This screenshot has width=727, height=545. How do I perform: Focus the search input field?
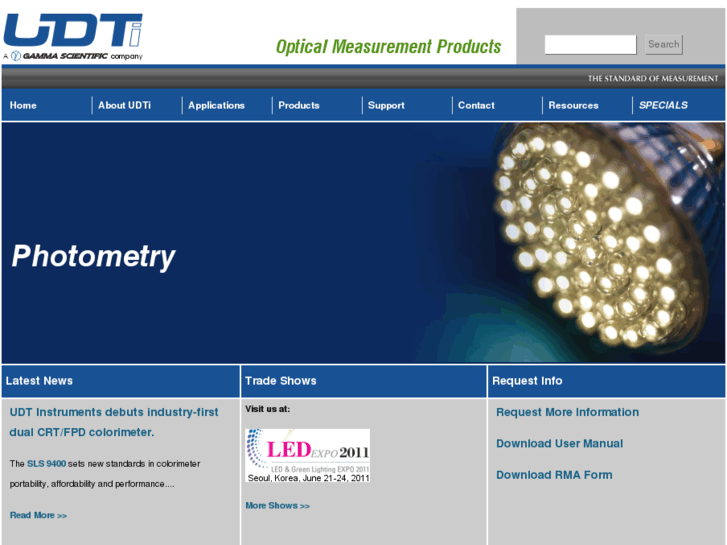click(x=590, y=45)
